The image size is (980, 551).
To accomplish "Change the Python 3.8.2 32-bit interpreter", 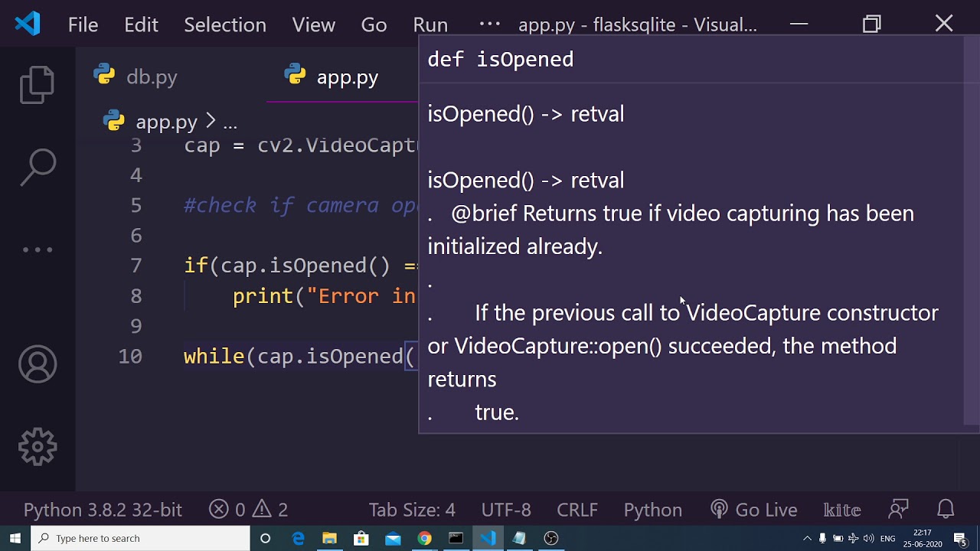I will point(103,510).
